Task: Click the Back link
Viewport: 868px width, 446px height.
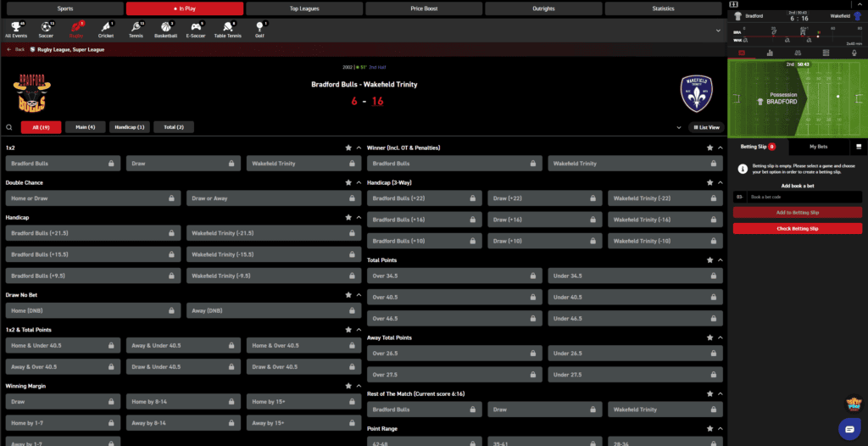Action: tap(15, 49)
